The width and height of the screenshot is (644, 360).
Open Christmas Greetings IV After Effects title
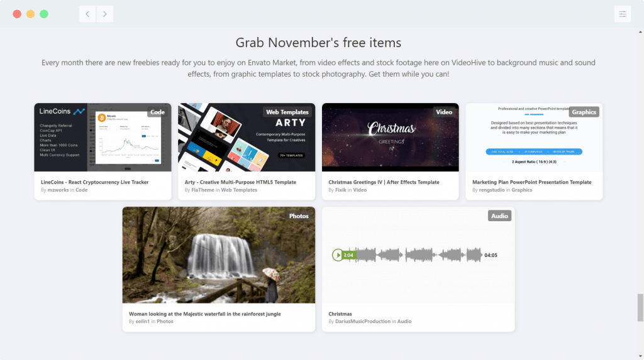[x=384, y=182]
